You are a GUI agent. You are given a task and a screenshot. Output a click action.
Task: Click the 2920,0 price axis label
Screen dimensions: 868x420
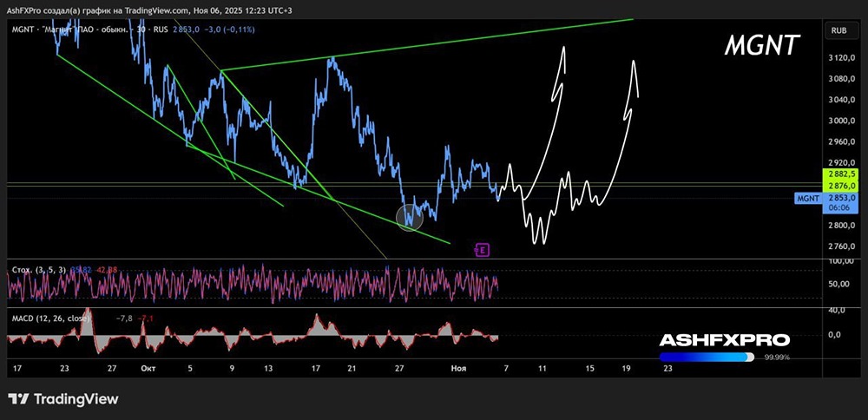(841, 162)
